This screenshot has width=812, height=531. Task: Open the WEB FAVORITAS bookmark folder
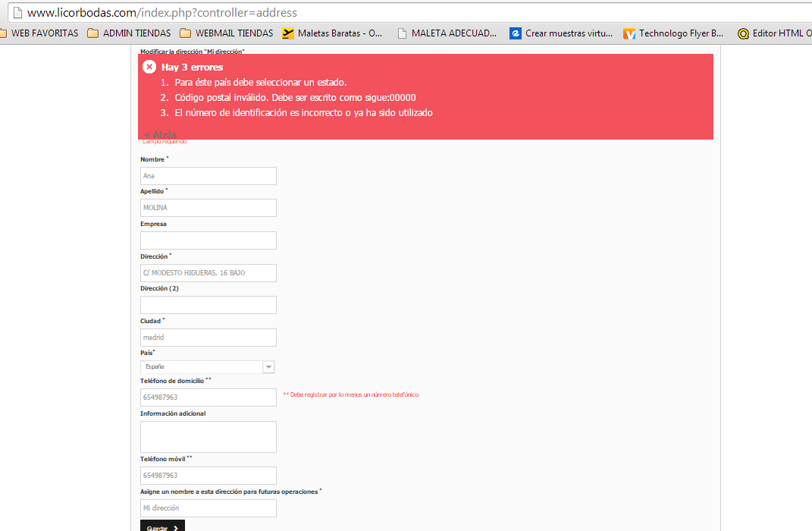[39, 33]
